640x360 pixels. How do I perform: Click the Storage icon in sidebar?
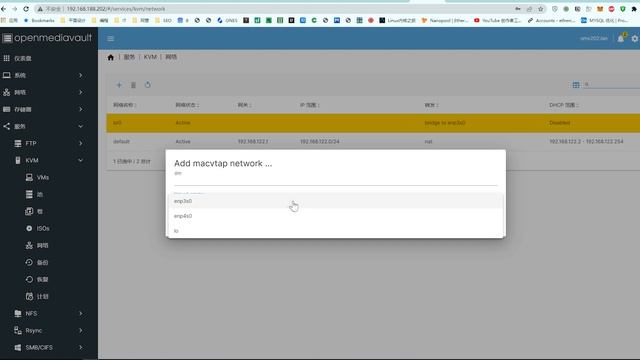[x=7, y=109]
